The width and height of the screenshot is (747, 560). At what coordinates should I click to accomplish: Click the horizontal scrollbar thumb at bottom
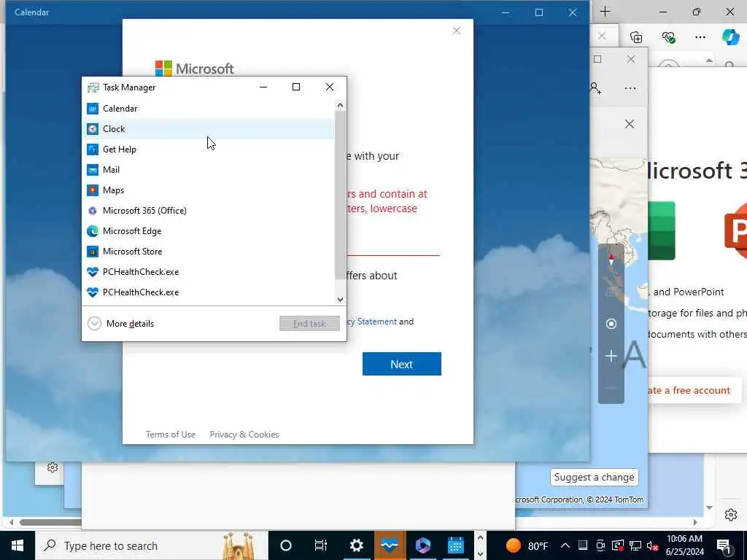pyautogui.click(x=50, y=522)
